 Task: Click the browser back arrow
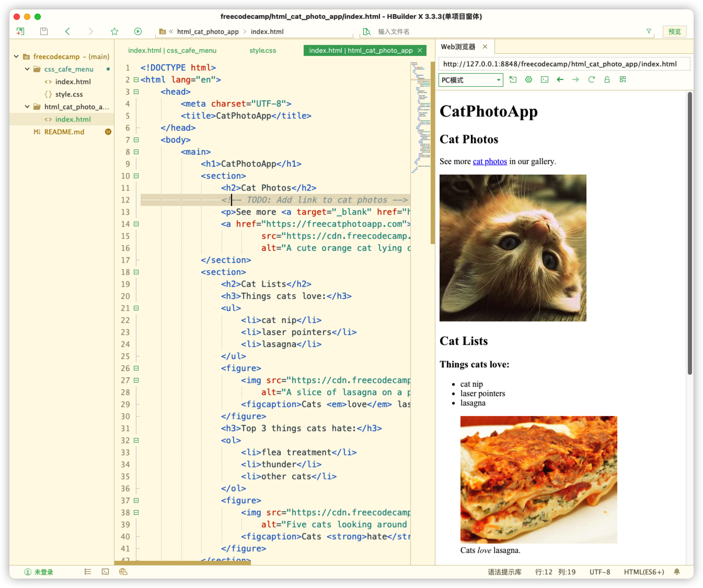(x=560, y=80)
